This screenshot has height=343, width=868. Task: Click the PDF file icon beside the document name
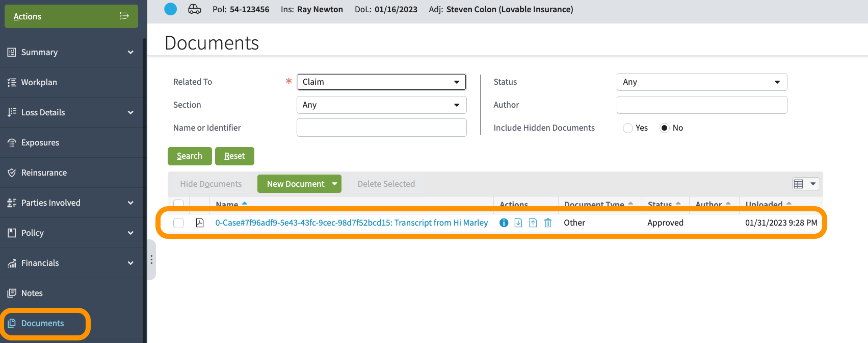click(x=200, y=223)
